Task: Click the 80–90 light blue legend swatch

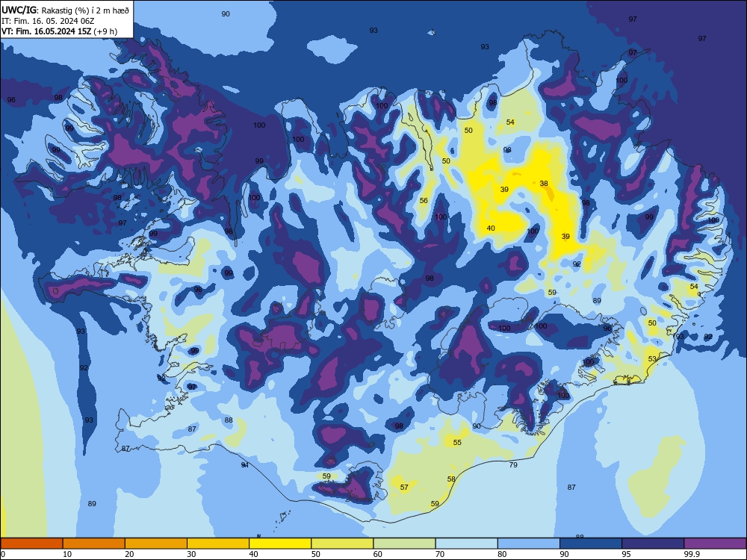Action: click(529, 544)
